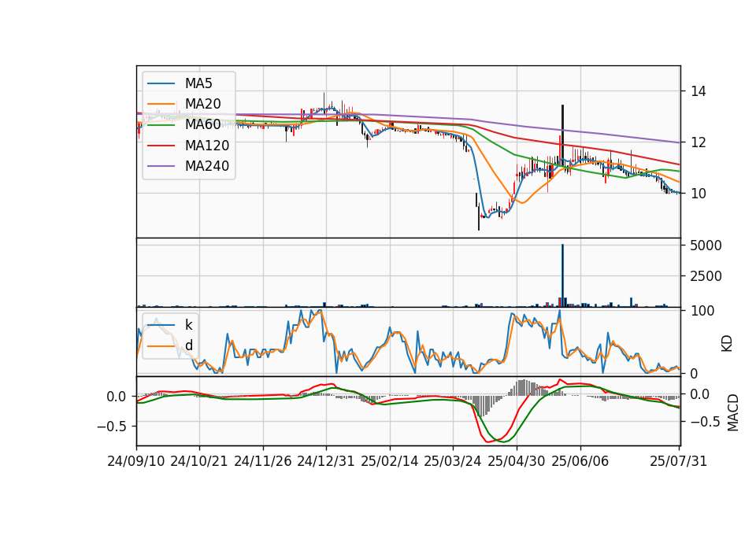Click the price axis value 12

click(x=699, y=142)
